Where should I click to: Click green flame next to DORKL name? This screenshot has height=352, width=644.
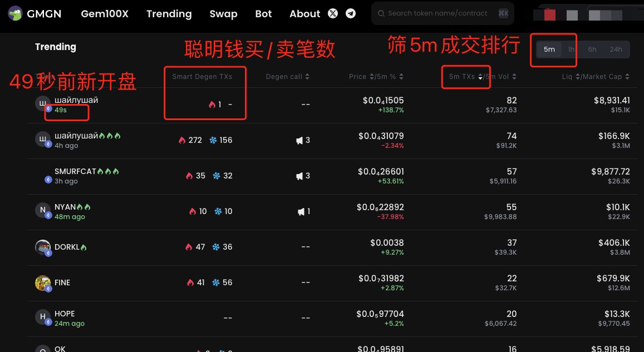pyautogui.click(x=84, y=247)
